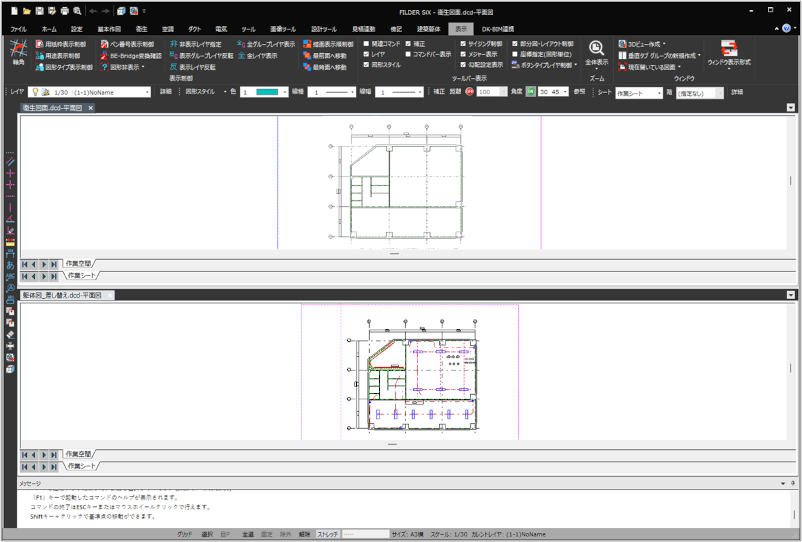This screenshot has height=542, width=802.
Task: Open the ホーム ribbon tab
Action: point(49,29)
